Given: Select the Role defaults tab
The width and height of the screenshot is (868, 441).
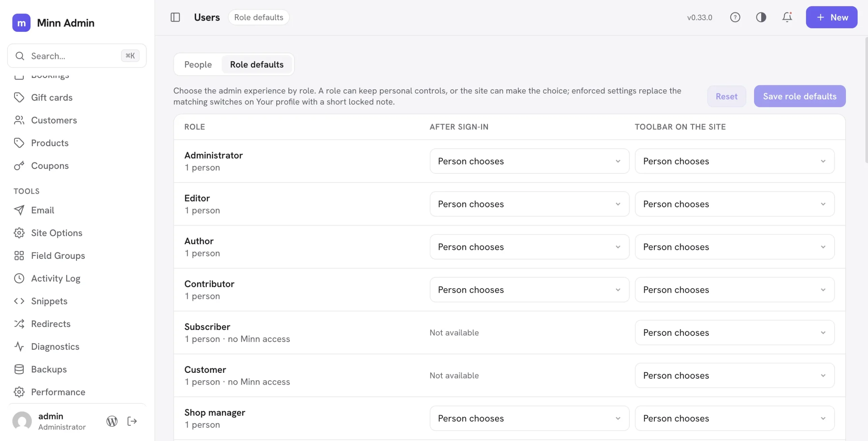Looking at the screenshot, I should (257, 64).
